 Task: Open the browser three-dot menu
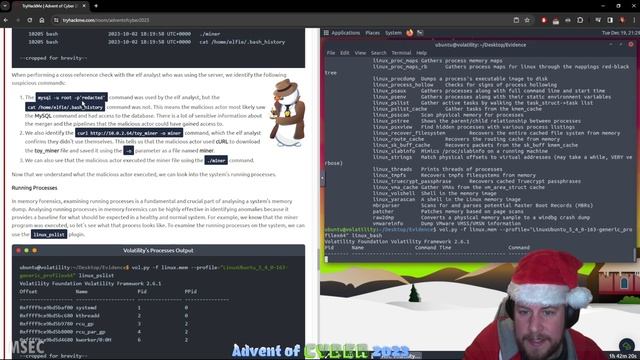tap(635, 20)
